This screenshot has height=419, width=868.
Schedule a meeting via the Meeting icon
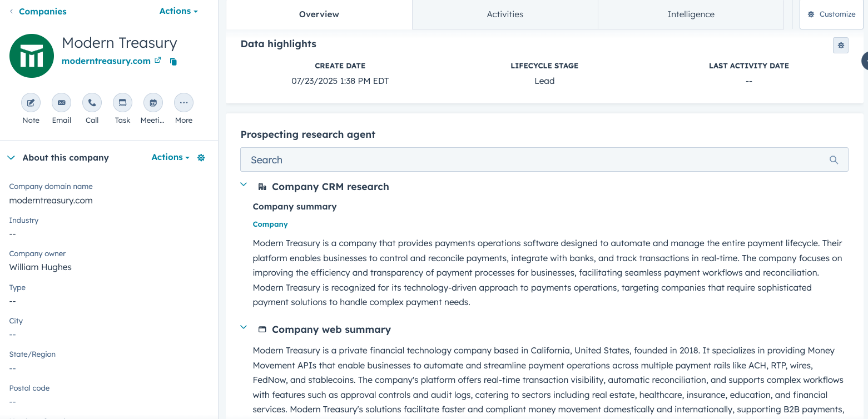pos(152,102)
